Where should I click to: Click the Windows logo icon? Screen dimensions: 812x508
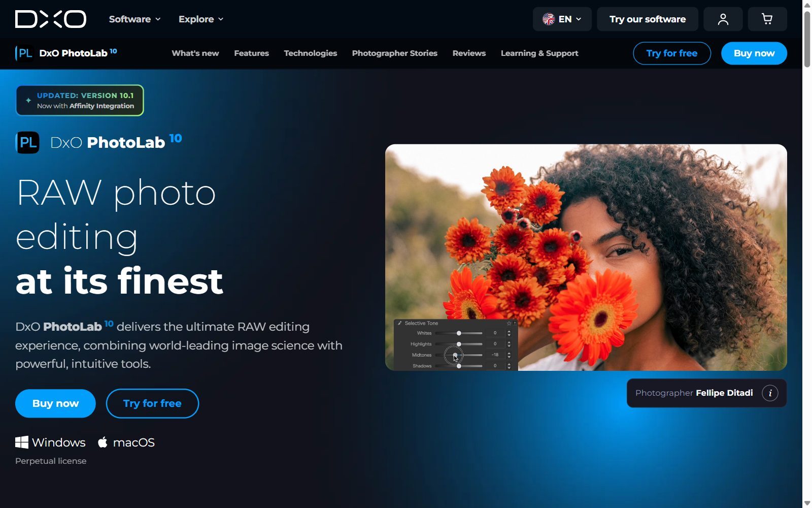[x=22, y=442]
